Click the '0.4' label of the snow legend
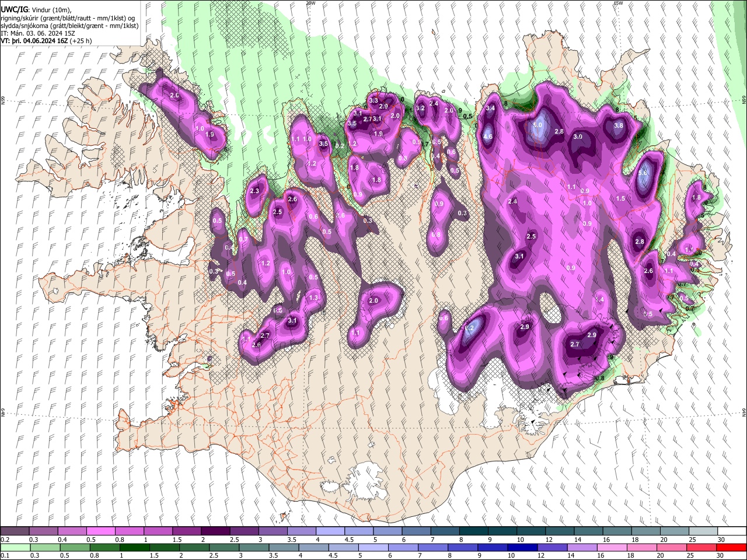The height and width of the screenshot is (560, 747). [62, 540]
